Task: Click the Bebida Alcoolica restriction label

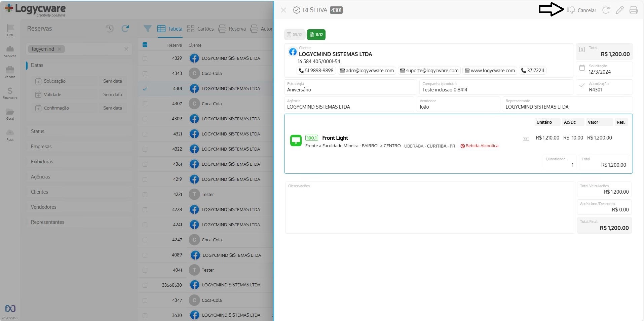Action: pos(480,146)
